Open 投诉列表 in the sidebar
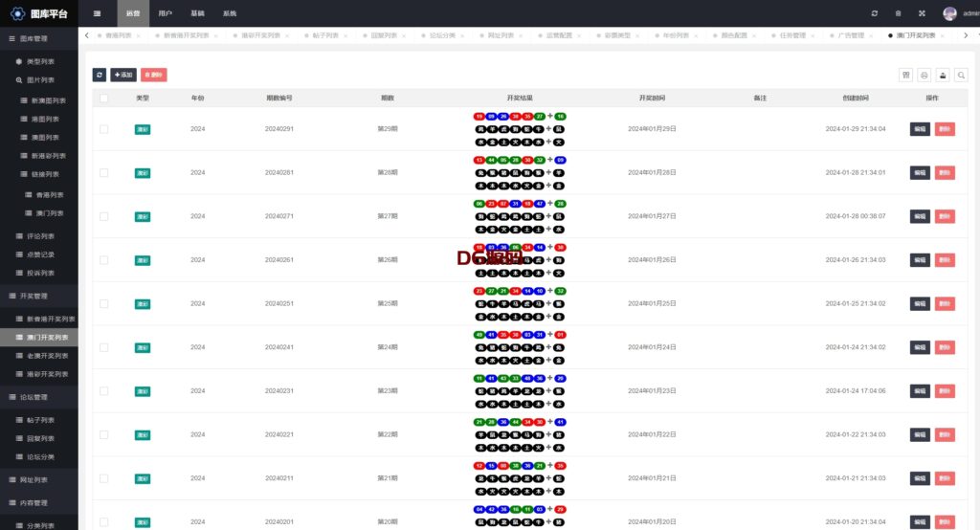Image resolution: width=980 pixels, height=530 pixels. pos(40,273)
